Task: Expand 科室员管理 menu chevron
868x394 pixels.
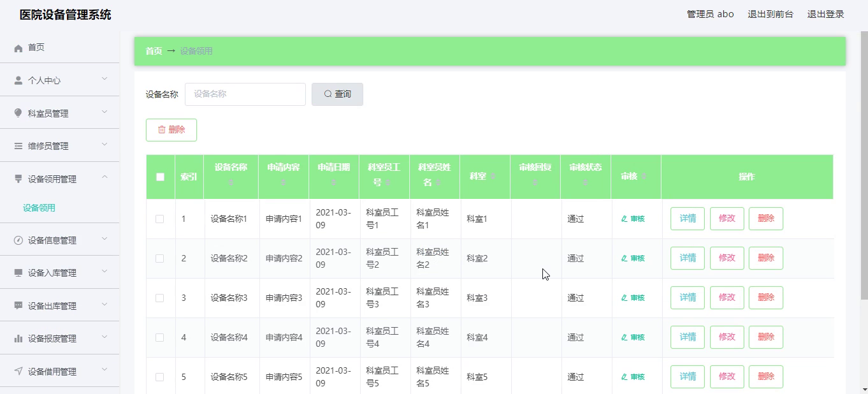Action: (x=105, y=112)
